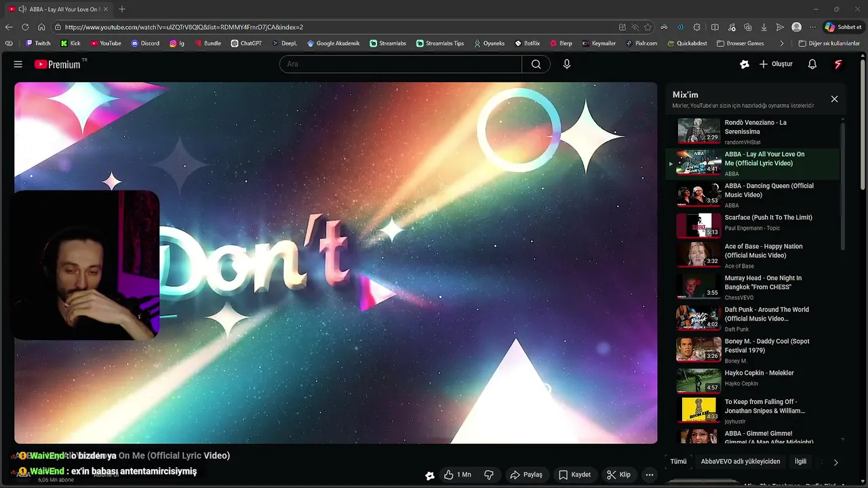
Task: Select 'Tümü' filter chip
Action: coord(678,462)
